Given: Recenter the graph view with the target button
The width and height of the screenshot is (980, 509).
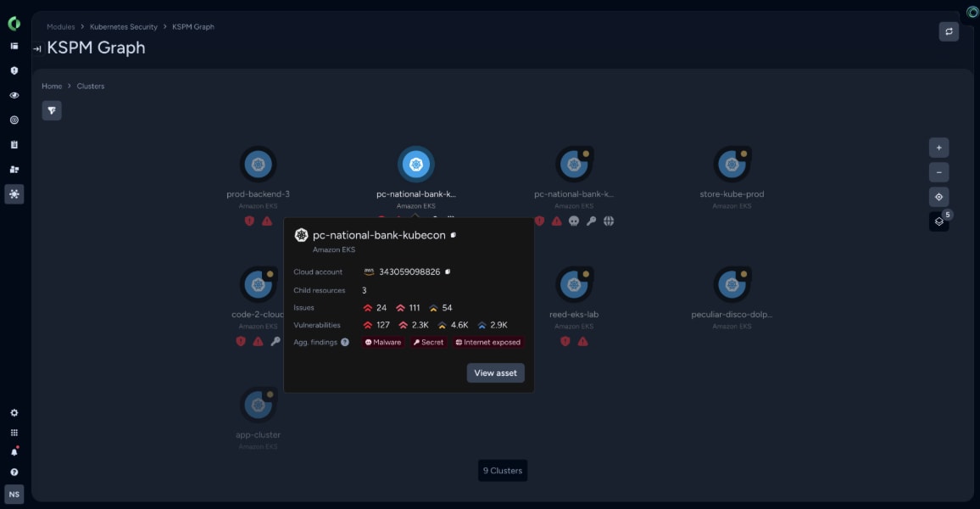Looking at the screenshot, I should tap(938, 197).
